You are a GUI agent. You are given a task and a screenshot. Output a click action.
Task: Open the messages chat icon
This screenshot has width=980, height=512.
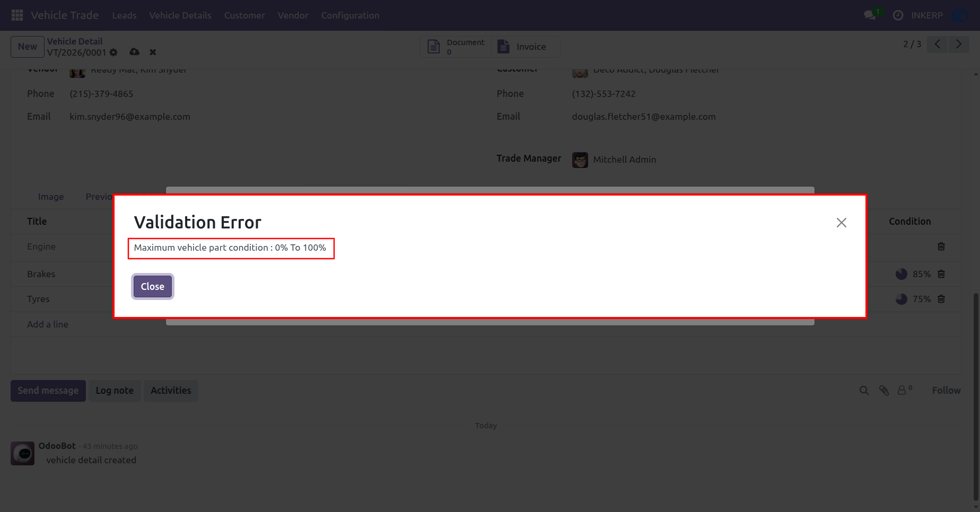point(870,15)
